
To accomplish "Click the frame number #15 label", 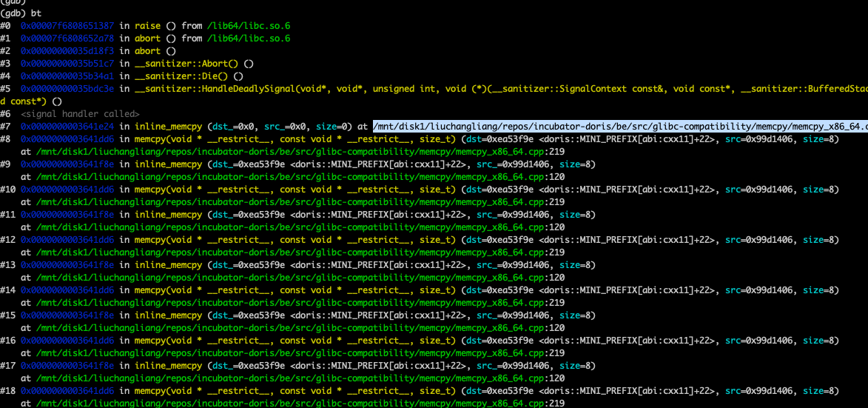I will tap(7, 315).
